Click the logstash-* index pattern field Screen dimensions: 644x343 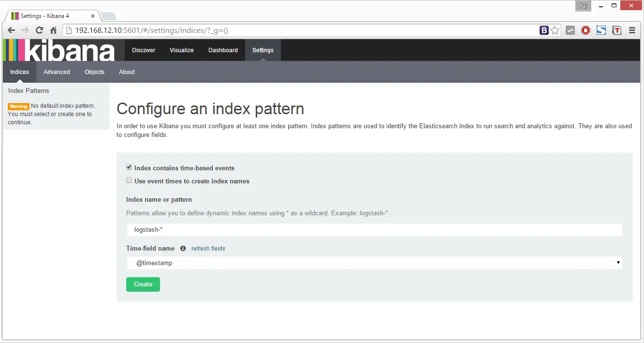coord(374,230)
